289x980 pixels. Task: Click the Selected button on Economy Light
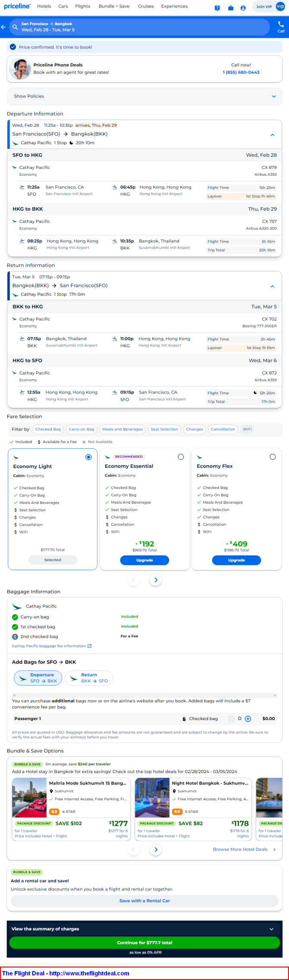53,560
